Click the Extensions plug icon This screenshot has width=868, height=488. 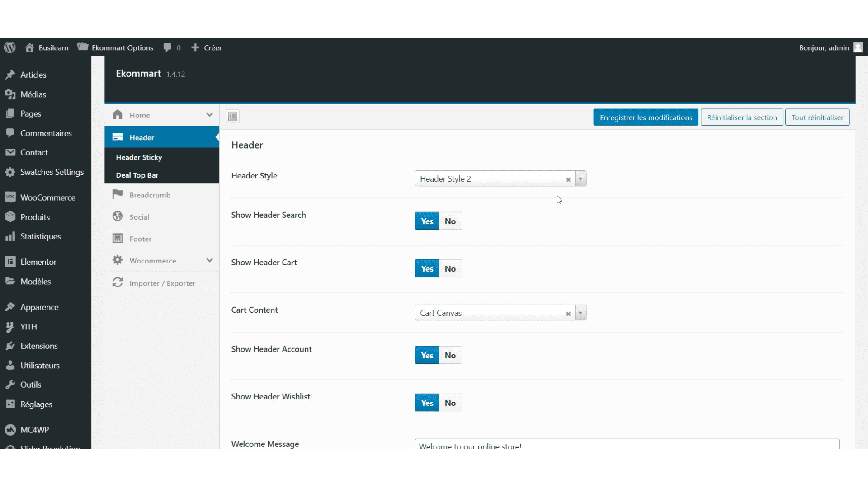[x=10, y=346]
